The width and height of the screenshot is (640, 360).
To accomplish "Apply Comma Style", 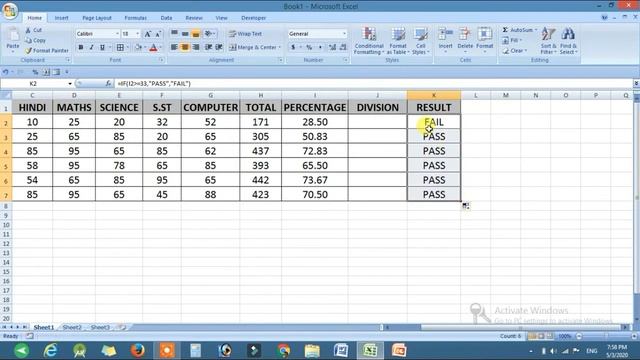I will (x=320, y=47).
